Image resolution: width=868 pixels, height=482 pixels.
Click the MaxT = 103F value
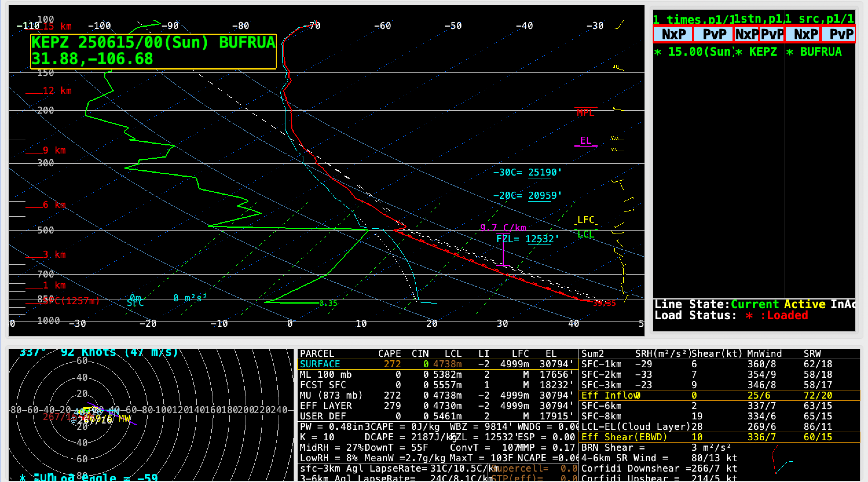point(481,458)
